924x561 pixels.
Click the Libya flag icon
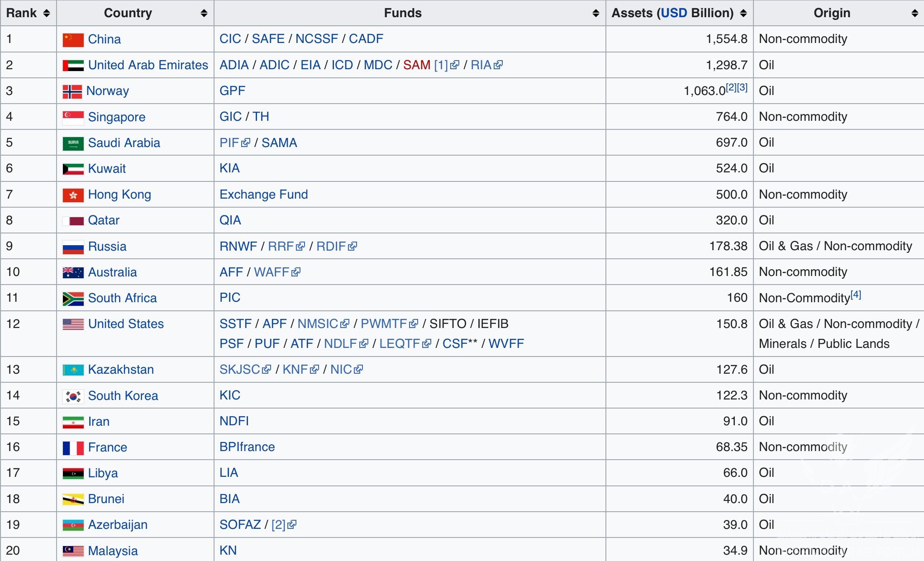pyautogui.click(x=73, y=474)
